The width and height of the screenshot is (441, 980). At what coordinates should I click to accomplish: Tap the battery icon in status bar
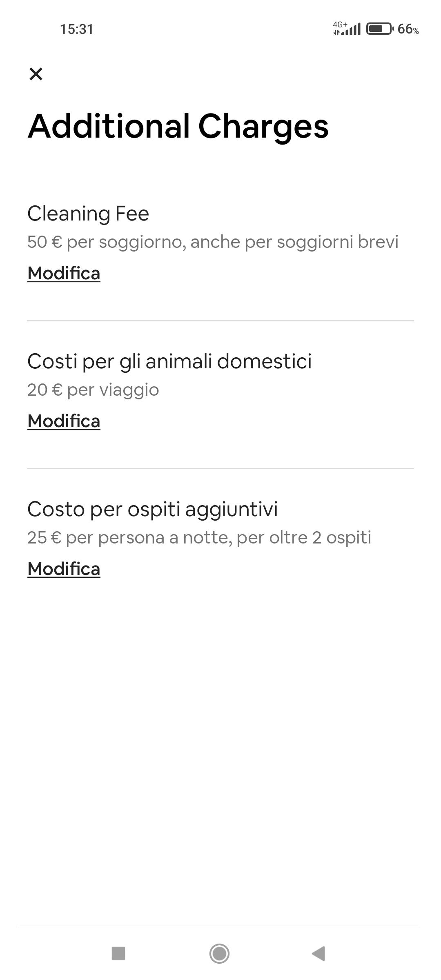(x=380, y=29)
